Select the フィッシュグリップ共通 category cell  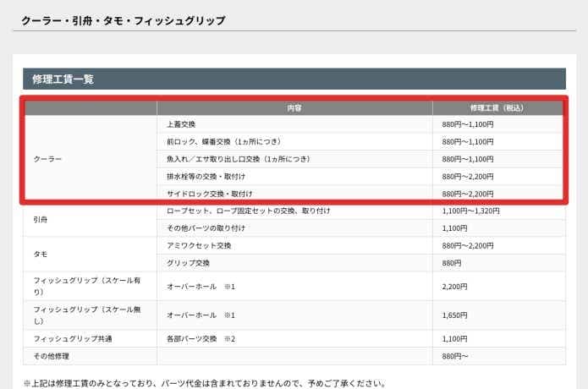pos(72,338)
